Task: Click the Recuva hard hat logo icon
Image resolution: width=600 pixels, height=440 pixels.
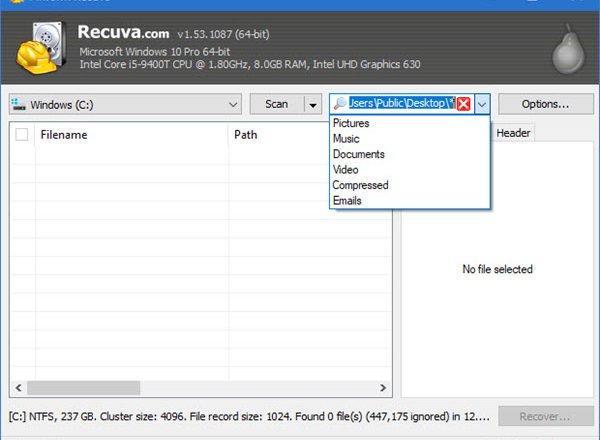Action: (x=39, y=48)
